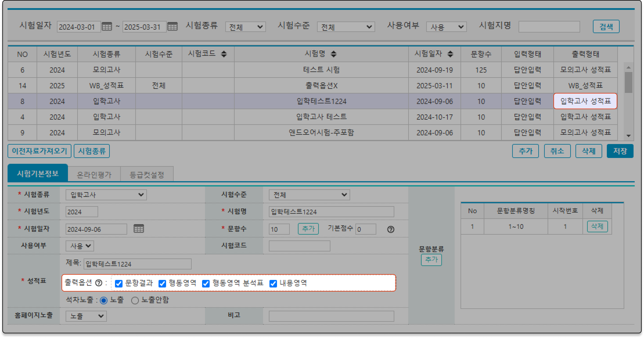Sort table by 시험코드 column arrows

(224, 54)
